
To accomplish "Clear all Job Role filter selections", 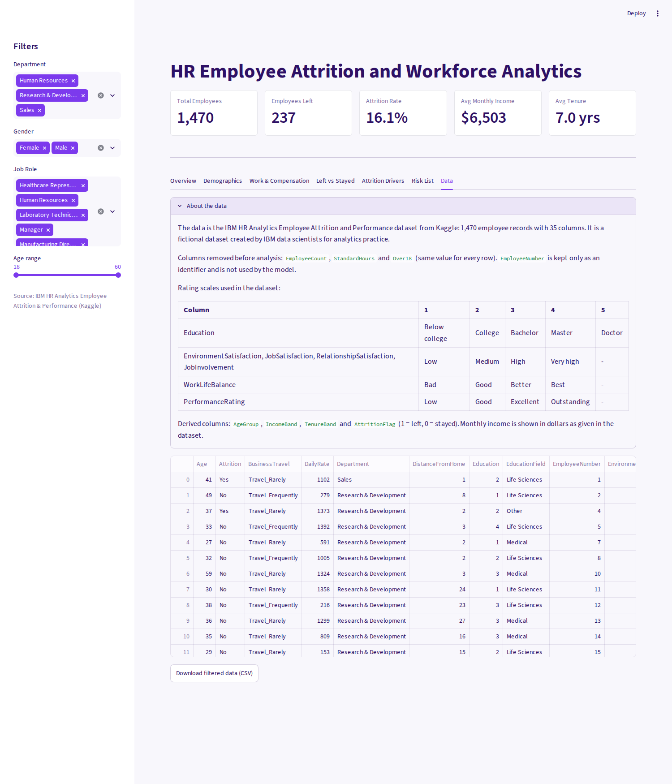I will pos(101,211).
